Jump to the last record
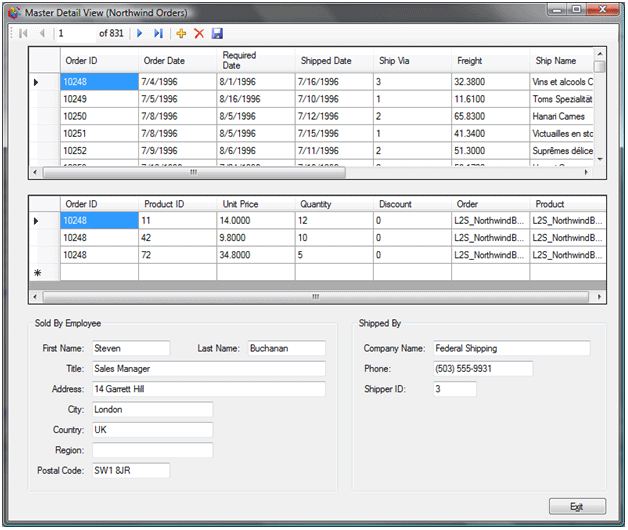This screenshot has width=628, height=530. (159, 34)
